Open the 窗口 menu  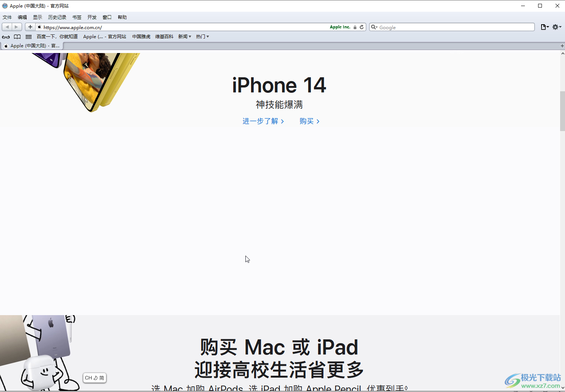click(x=107, y=17)
